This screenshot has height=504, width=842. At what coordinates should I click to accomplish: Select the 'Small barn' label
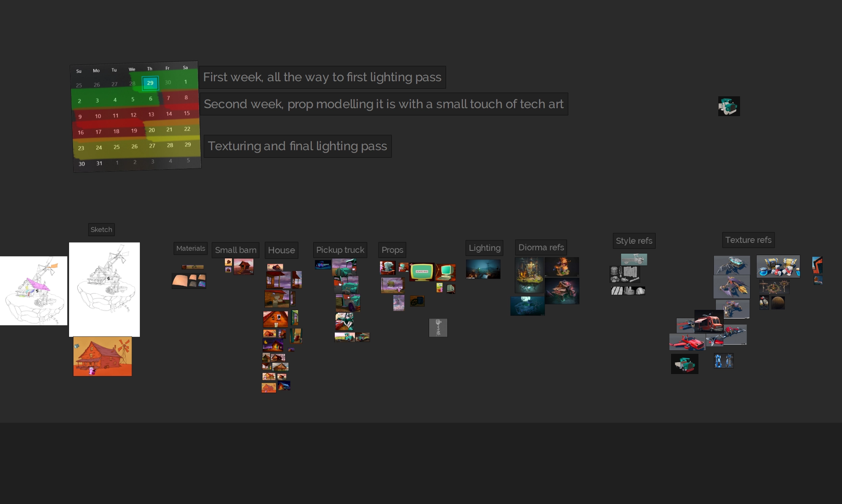tap(235, 250)
